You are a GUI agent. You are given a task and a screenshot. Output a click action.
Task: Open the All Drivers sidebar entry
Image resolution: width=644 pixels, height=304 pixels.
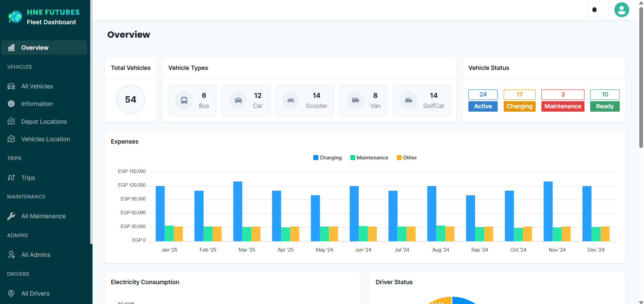coord(11,293)
